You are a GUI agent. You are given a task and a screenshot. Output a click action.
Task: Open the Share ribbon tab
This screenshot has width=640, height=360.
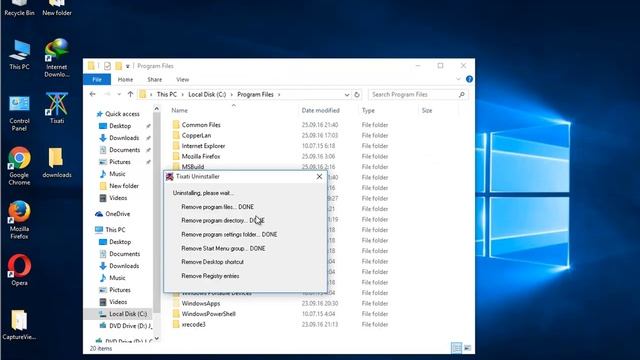pyautogui.click(x=155, y=80)
